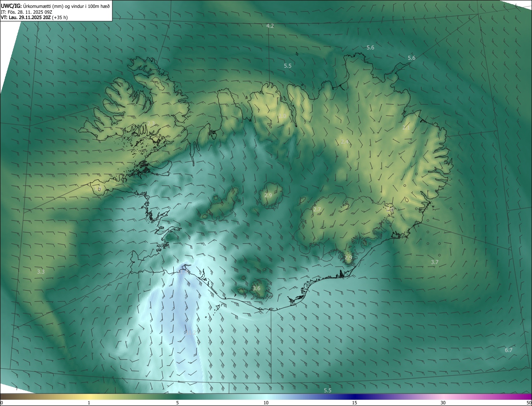Click the 30 tick label on the color scale

pos(443,403)
